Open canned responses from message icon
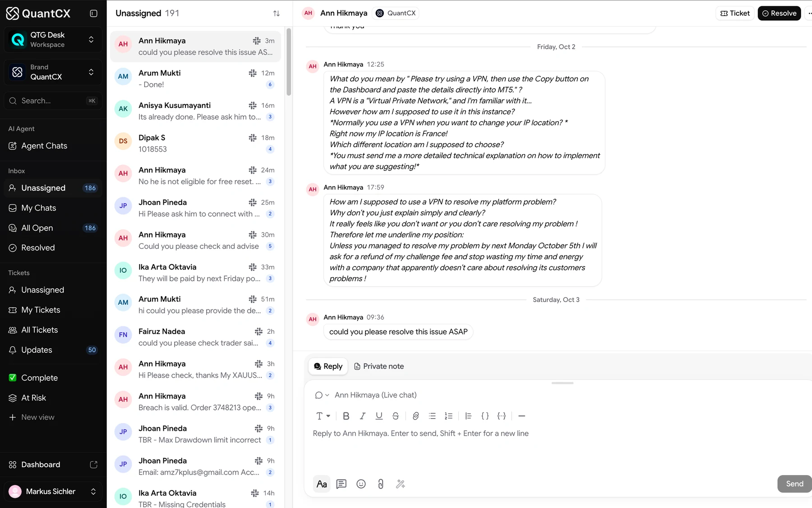The width and height of the screenshot is (812, 508). (x=341, y=484)
